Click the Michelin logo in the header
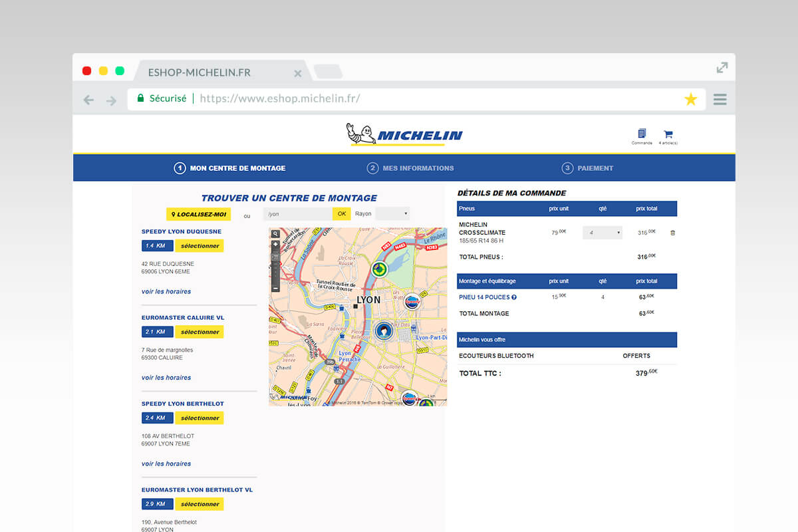798x532 pixels. tap(404, 134)
